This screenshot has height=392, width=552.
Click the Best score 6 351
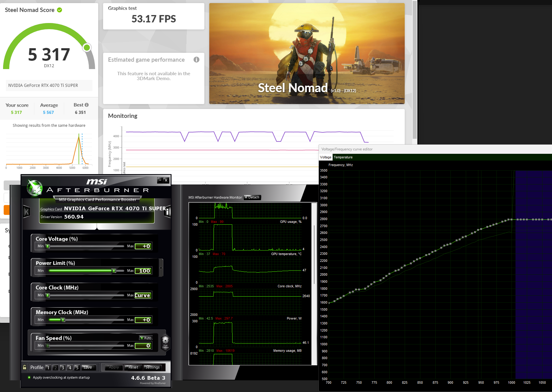[80, 112]
